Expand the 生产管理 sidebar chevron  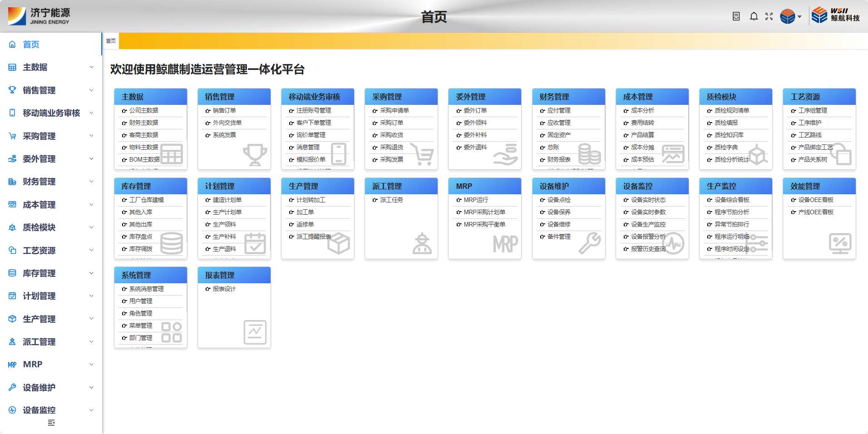point(91,319)
